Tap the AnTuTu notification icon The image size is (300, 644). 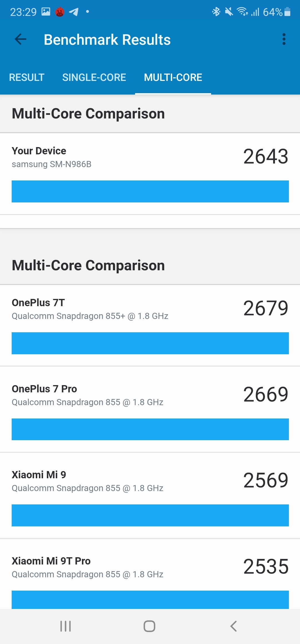(60, 12)
